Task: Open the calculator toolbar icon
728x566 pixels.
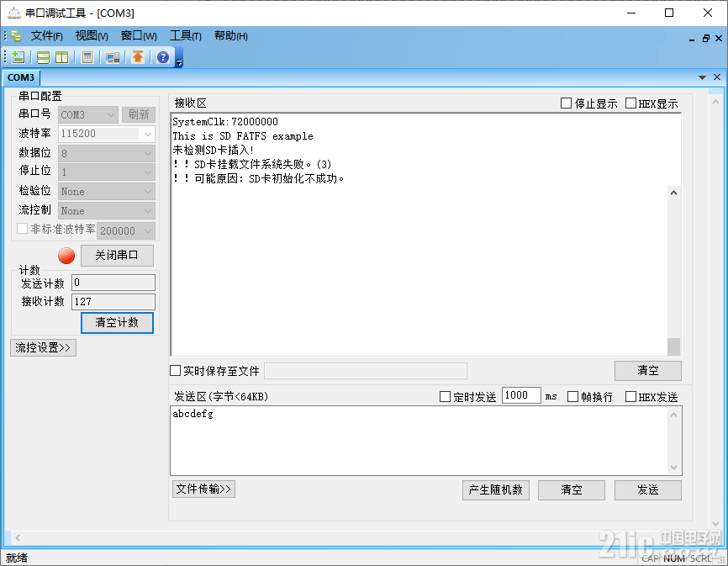Action: pyautogui.click(x=87, y=57)
